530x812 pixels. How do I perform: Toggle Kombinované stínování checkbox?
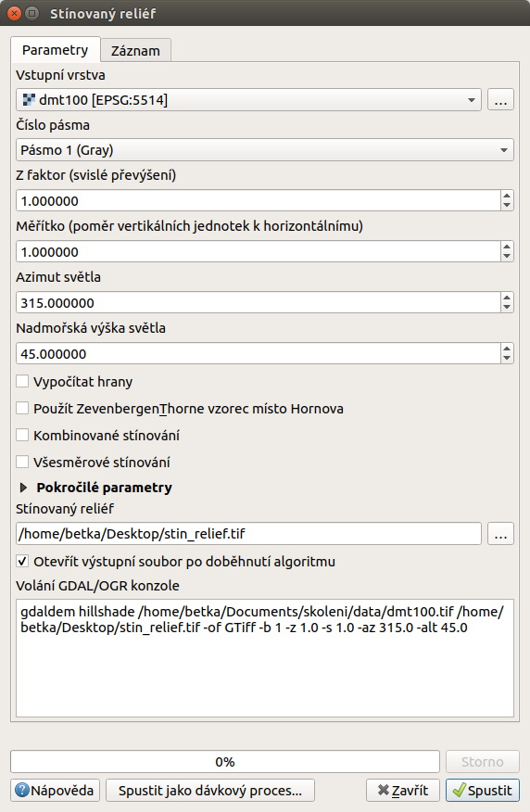22,435
